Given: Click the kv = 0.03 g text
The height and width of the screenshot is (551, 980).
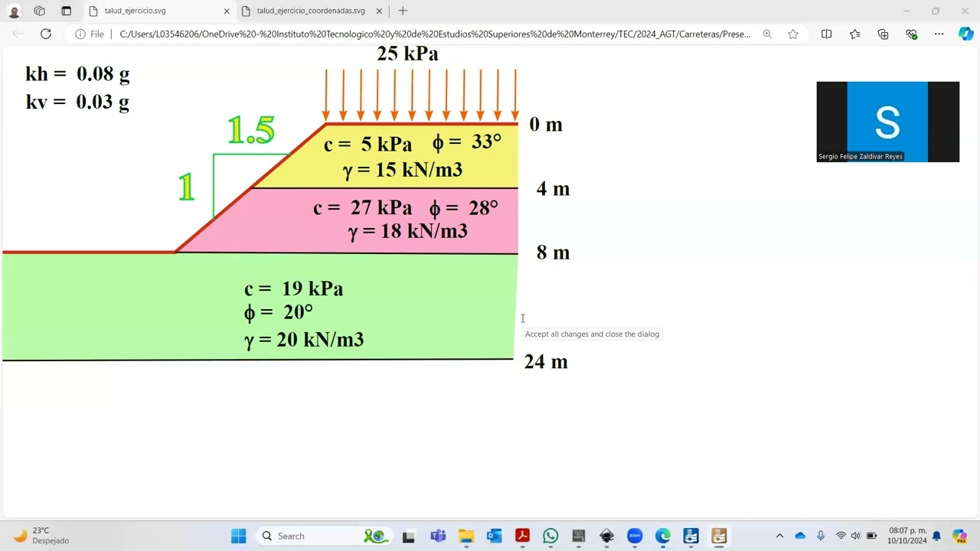Looking at the screenshot, I should [x=77, y=102].
